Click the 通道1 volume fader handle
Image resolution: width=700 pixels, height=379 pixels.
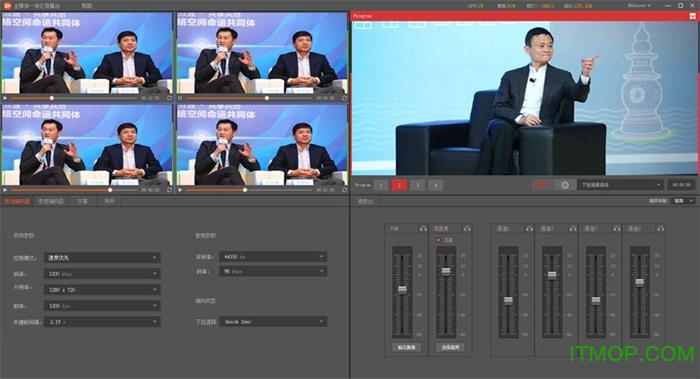click(x=508, y=300)
